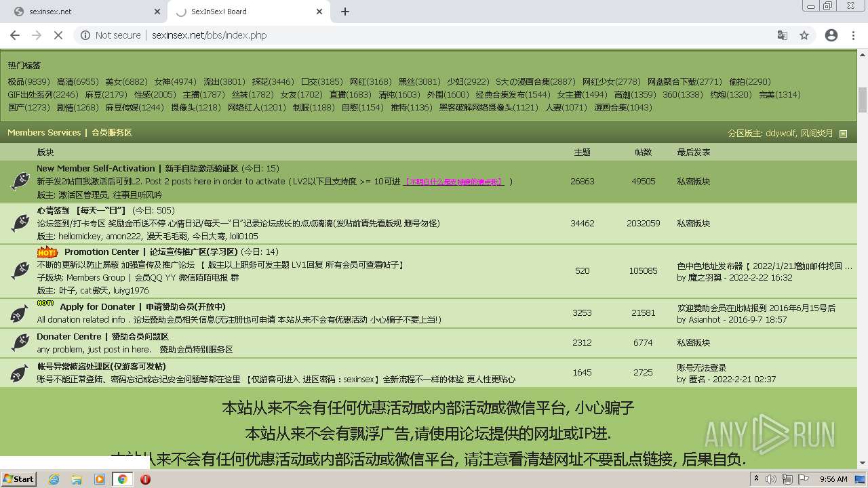Open the Promotion Center forum
868x488 pixels.
[x=151, y=251]
